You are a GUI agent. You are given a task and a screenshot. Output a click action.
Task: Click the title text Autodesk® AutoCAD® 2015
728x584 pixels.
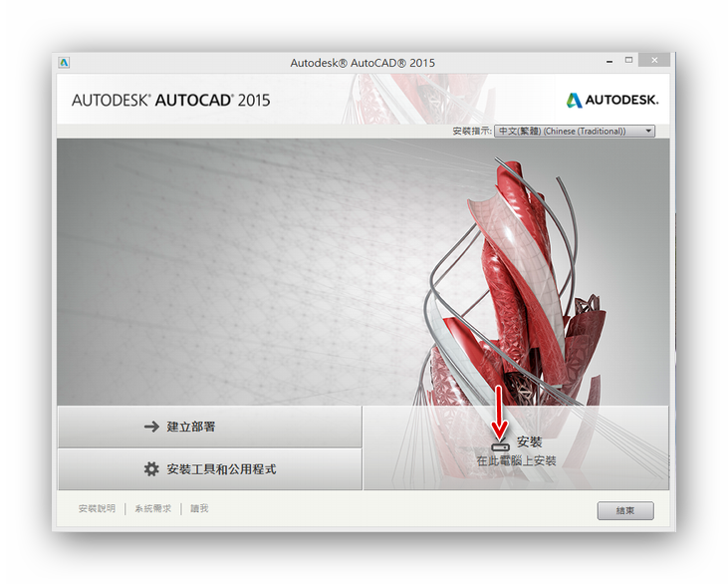coord(363,63)
